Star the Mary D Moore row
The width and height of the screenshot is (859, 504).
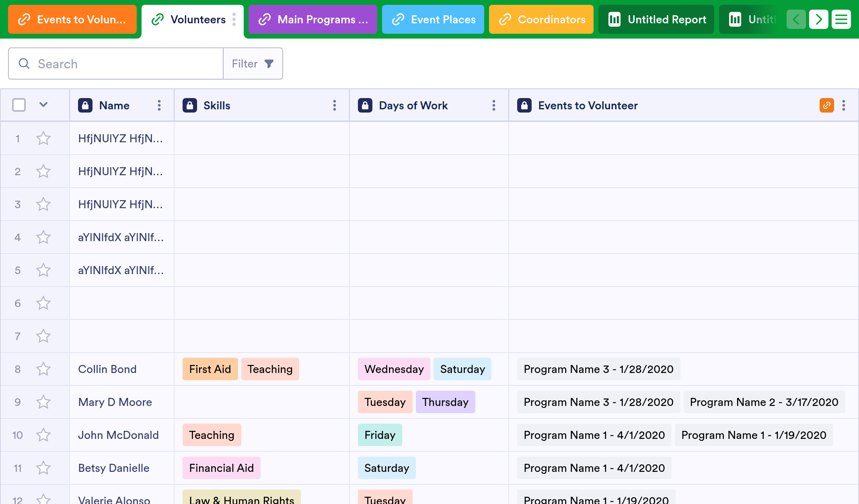point(43,402)
